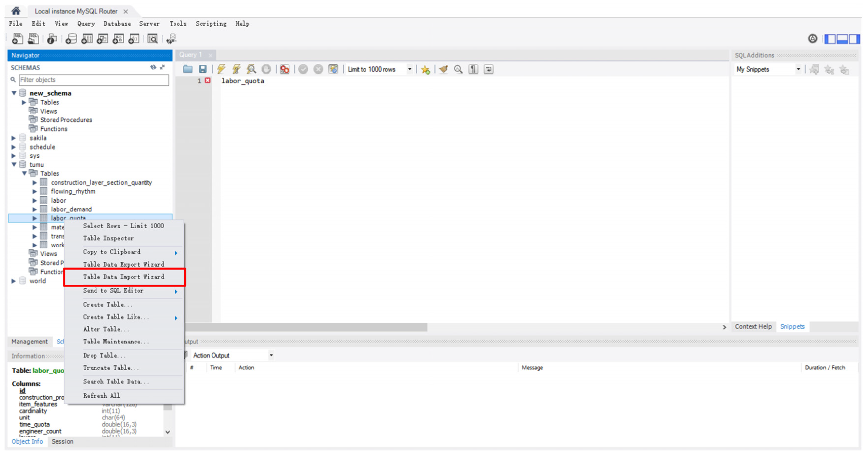
Task: Open the Session tab at bottom
Action: [62, 441]
